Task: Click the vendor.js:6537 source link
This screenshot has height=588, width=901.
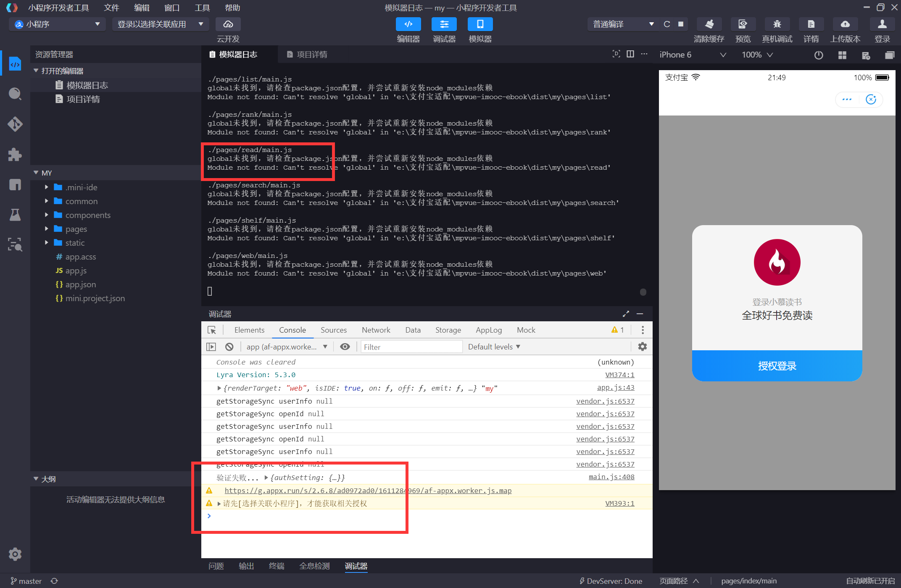Action: (605, 402)
